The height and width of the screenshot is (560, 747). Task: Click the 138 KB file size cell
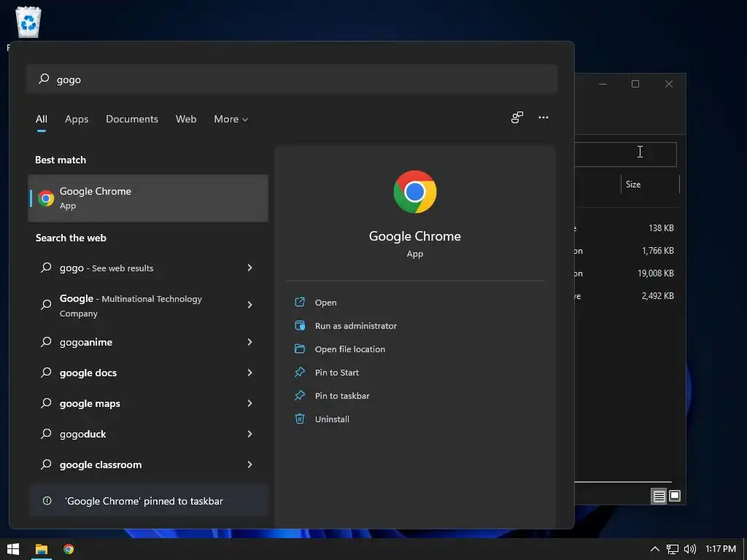(661, 228)
